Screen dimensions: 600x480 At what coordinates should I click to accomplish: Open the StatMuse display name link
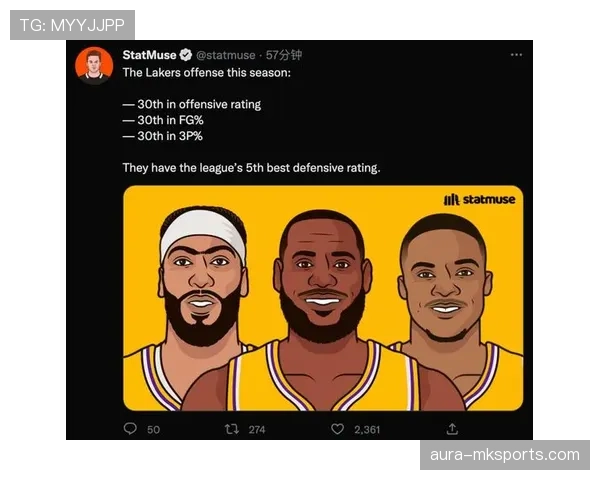click(149, 55)
